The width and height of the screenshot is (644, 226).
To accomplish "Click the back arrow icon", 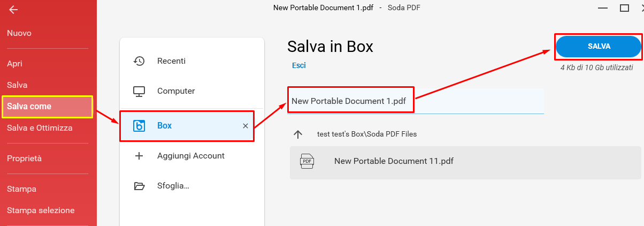I will [13, 10].
